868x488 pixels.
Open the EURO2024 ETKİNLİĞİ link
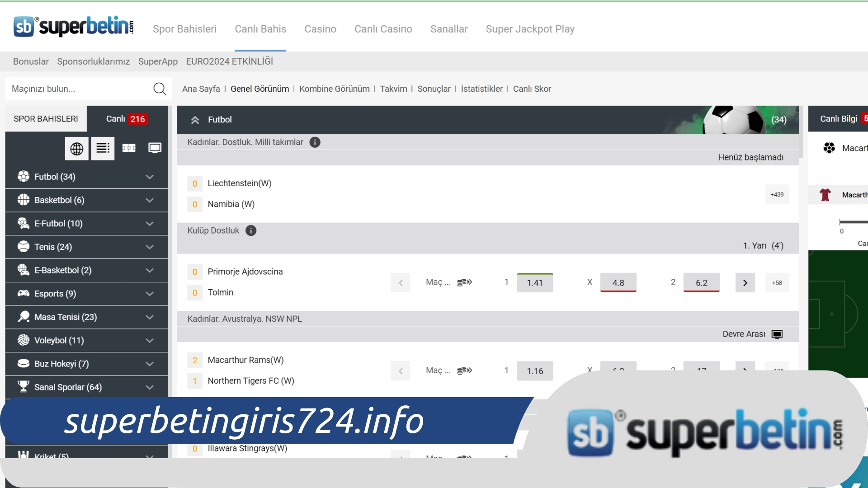[230, 61]
